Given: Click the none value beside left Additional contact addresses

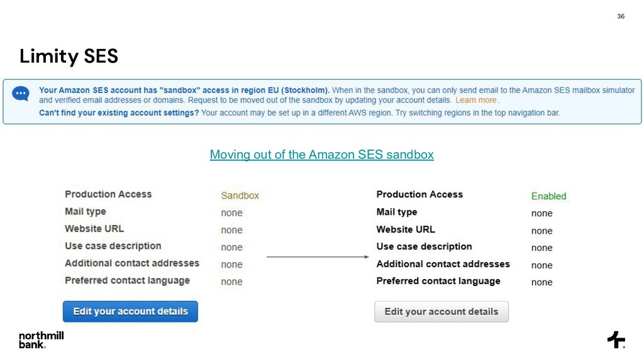Looking at the screenshot, I should click(x=231, y=265).
